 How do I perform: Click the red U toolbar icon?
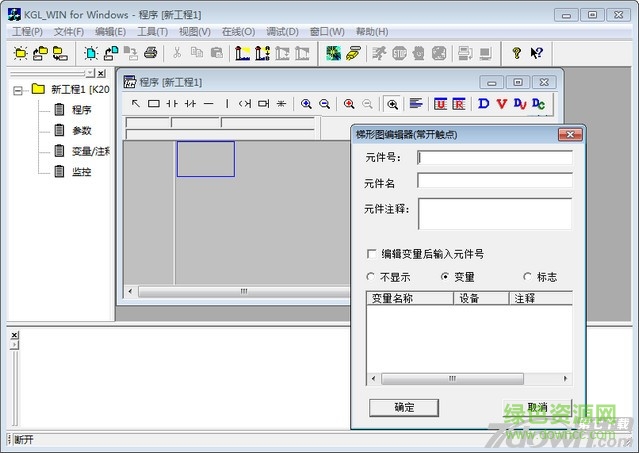440,103
